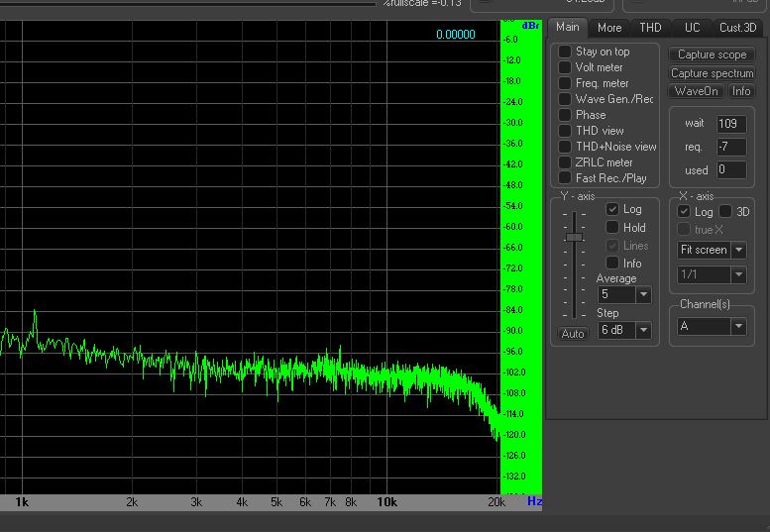
Task: Click the wait input field
Action: [731, 124]
